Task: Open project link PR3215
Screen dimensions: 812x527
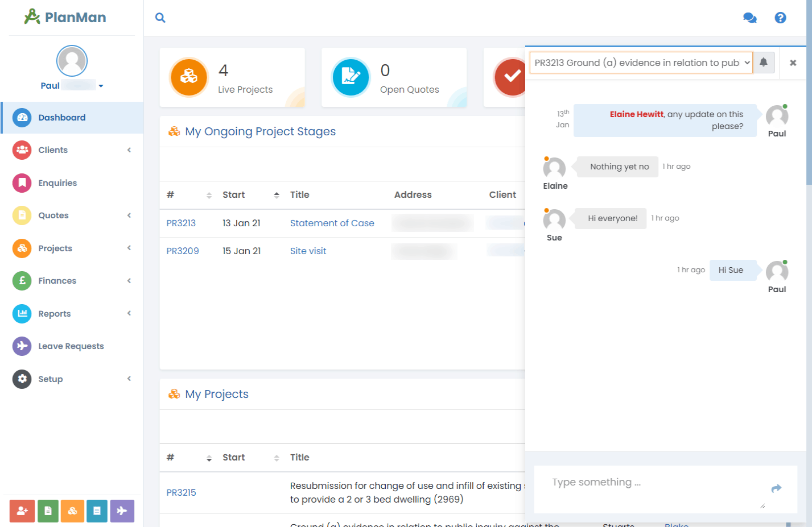Action: [x=181, y=493]
